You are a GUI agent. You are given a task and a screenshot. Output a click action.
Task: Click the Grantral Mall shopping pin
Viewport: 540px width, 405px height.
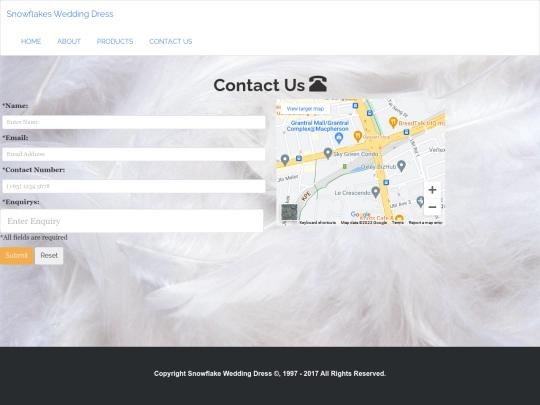point(339,138)
